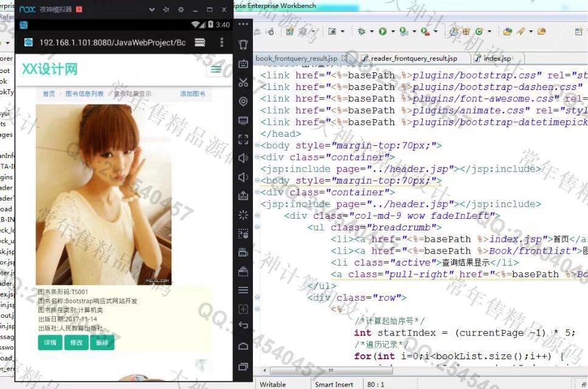588x389 pixels.
Task: Open the New Class dropdown arrow
Action: (489, 32)
